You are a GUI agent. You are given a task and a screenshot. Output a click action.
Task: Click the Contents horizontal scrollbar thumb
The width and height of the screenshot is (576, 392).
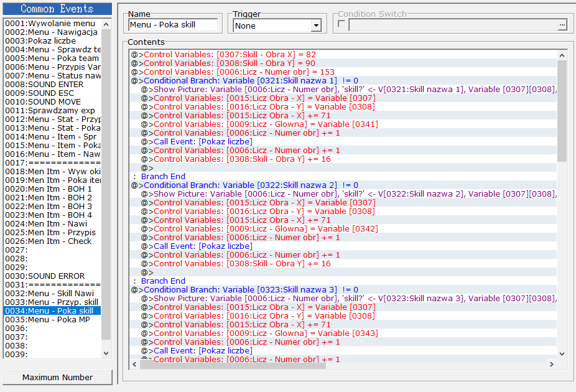[233, 365]
